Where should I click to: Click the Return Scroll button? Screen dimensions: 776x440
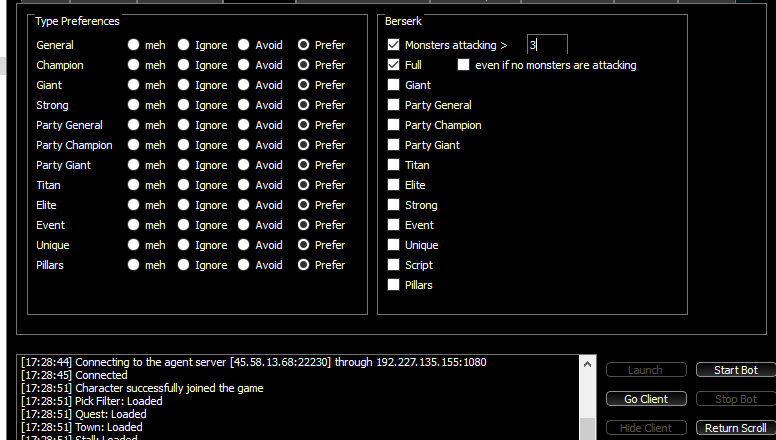pyautogui.click(x=735, y=428)
